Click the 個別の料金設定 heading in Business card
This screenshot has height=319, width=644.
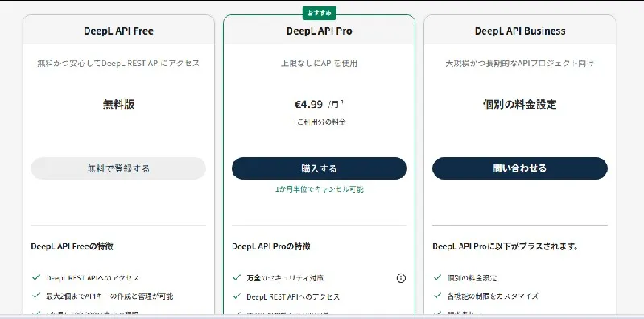pos(520,105)
